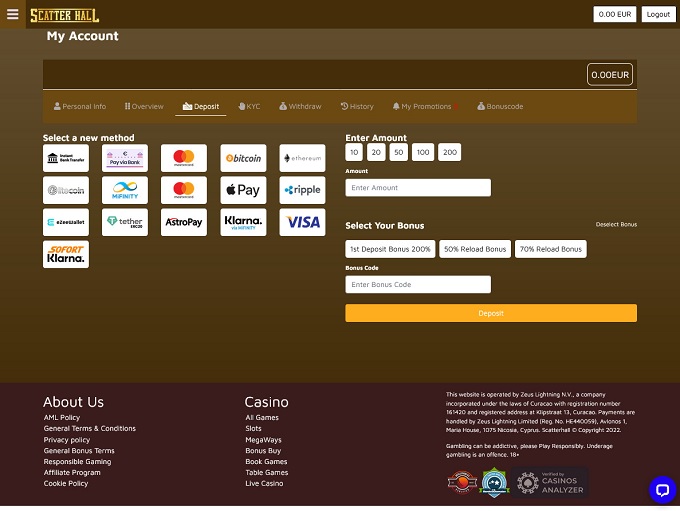This screenshot has width=680, height=511.
Task: Select the 50 amount preset
Action: 399,152
